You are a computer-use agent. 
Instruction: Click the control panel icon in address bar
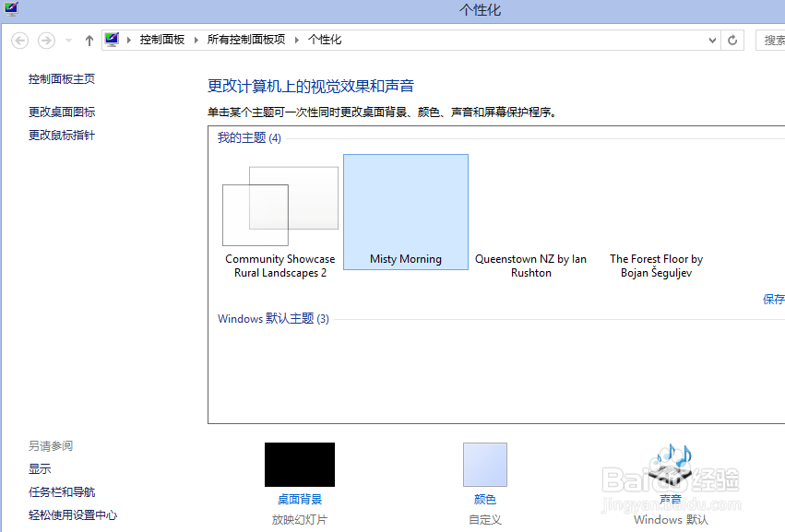click(113, 40)
